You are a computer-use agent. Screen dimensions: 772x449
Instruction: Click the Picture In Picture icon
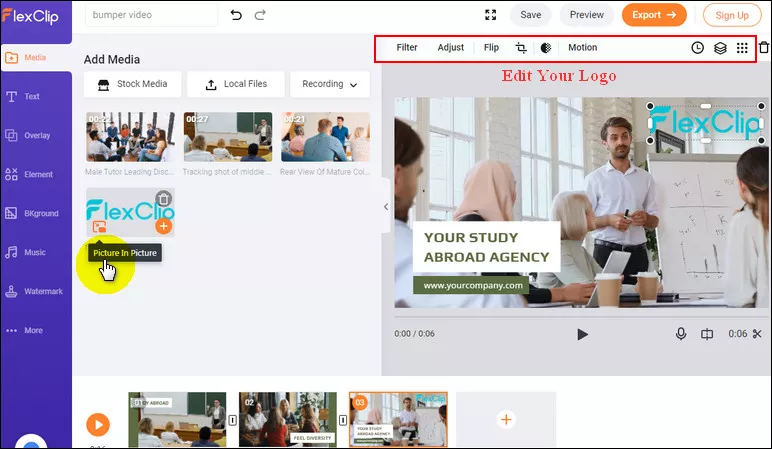99,226
